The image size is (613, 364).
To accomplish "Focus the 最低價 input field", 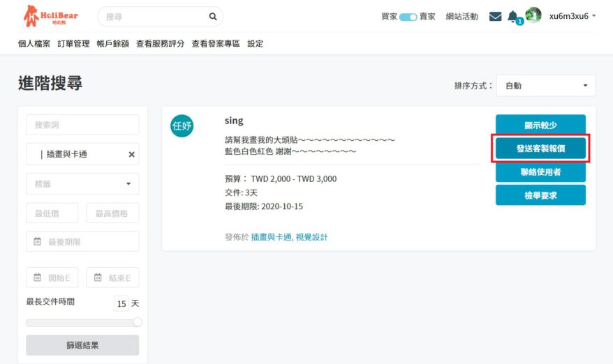I will click(x=52, y=213).
